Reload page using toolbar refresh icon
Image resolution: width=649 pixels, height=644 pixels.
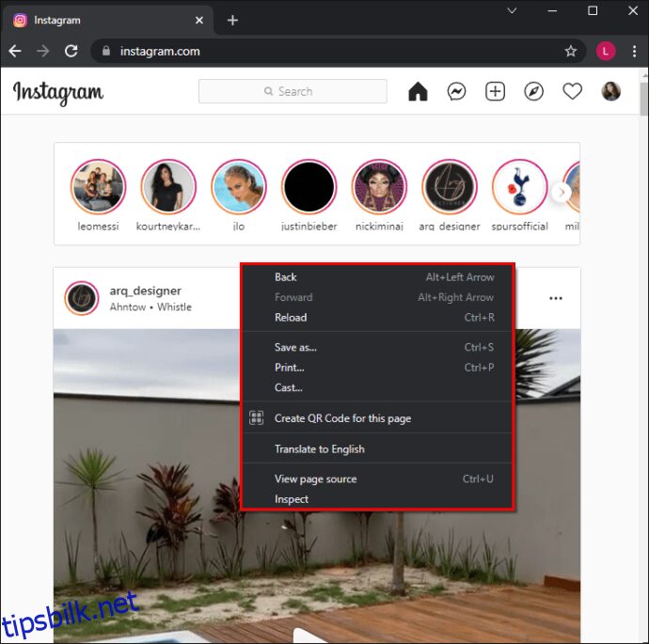pyautogui.click(x=71, y=52)
